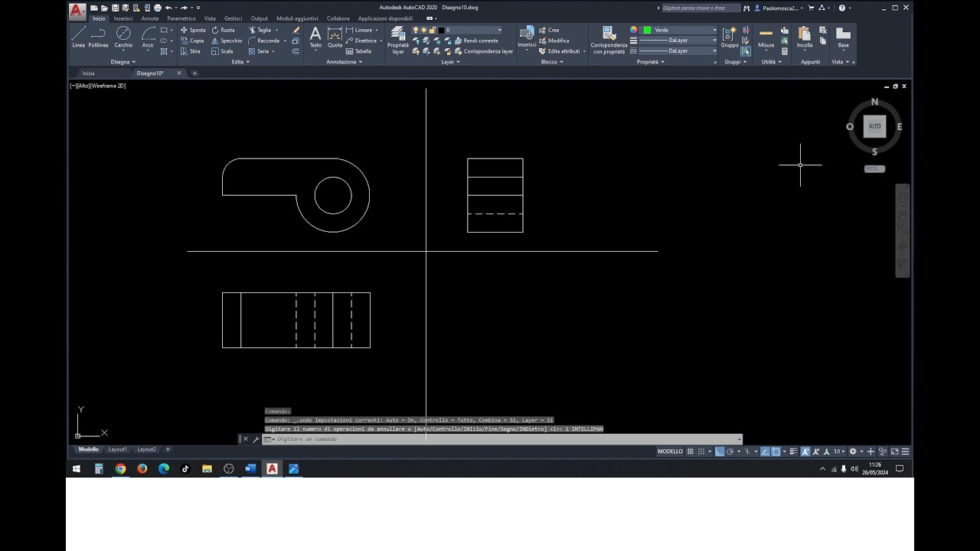
Task: Activate the Stira stretch command
Action: 191,51
